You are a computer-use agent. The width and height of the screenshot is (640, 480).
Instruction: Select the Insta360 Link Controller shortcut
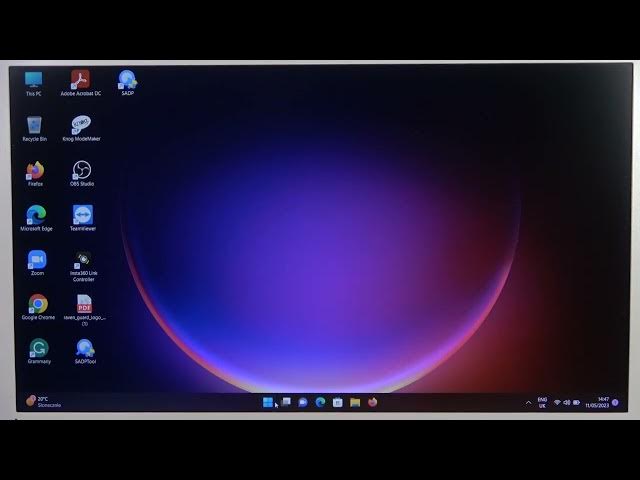(84, 266)
